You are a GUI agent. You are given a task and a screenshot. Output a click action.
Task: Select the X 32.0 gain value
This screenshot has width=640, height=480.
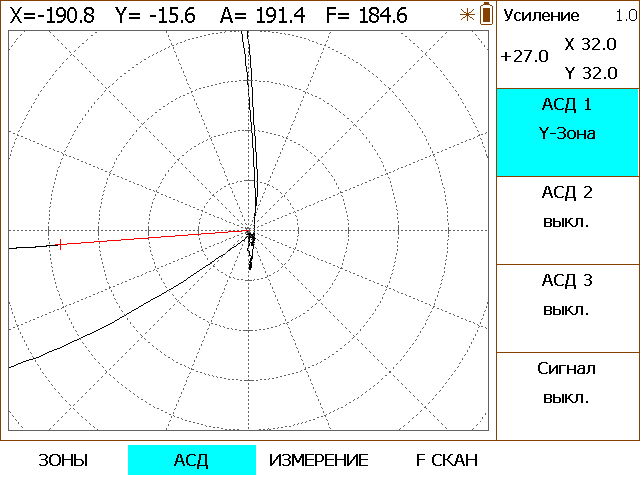click(x=591, y=44)
